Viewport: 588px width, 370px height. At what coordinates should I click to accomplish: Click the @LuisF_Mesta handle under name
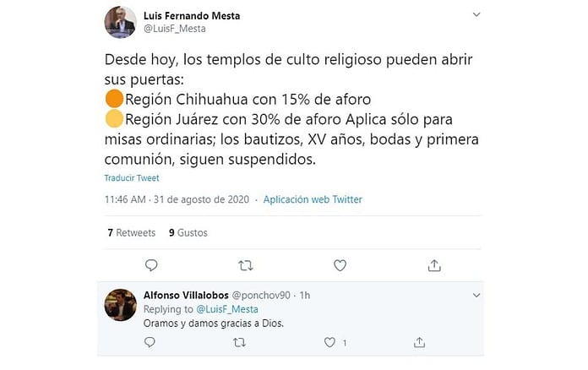click(x=175, y=29)
